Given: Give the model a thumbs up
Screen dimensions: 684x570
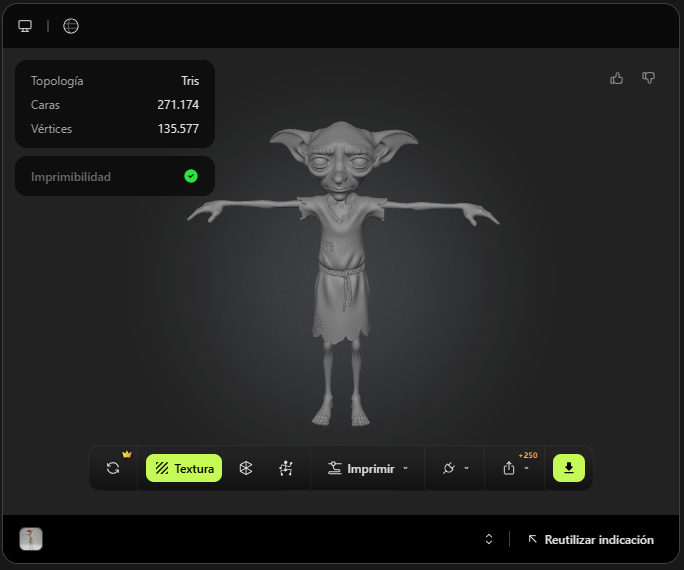Looking at the screenshot, I should 616,79.
